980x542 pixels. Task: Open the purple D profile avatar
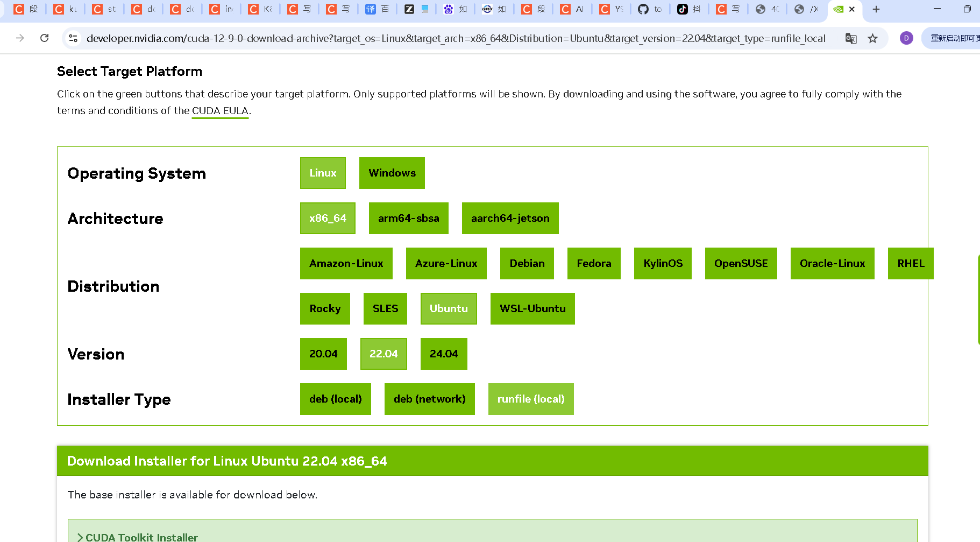point(906,38)
